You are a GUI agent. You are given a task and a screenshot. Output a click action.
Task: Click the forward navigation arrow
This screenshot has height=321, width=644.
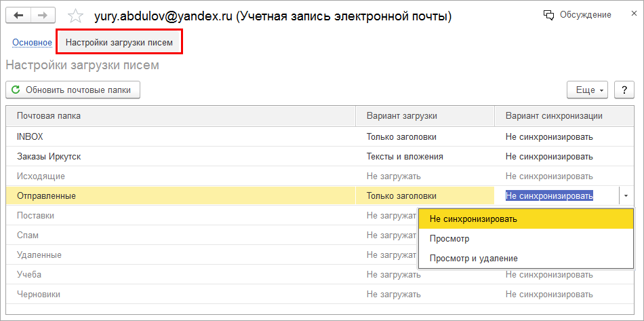click(43, 14)
